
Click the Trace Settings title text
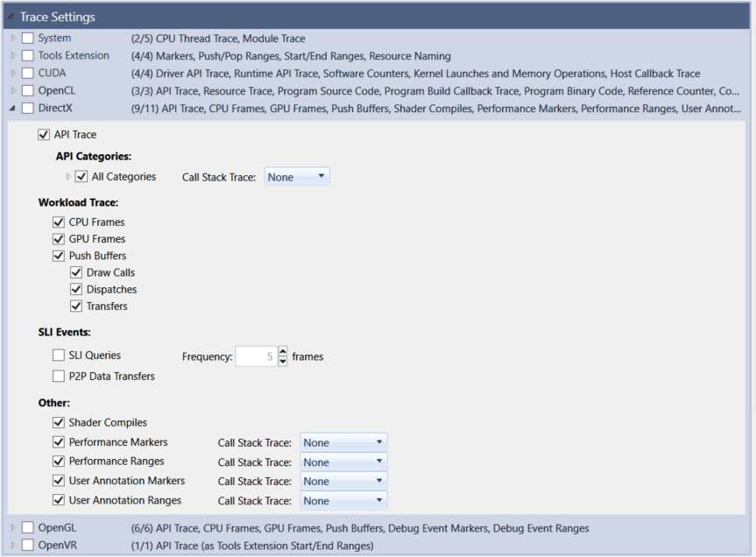coord(57,17)
